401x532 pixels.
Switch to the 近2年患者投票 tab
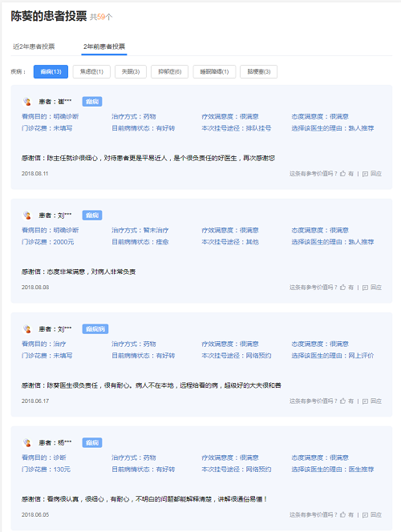click(34, 46)
